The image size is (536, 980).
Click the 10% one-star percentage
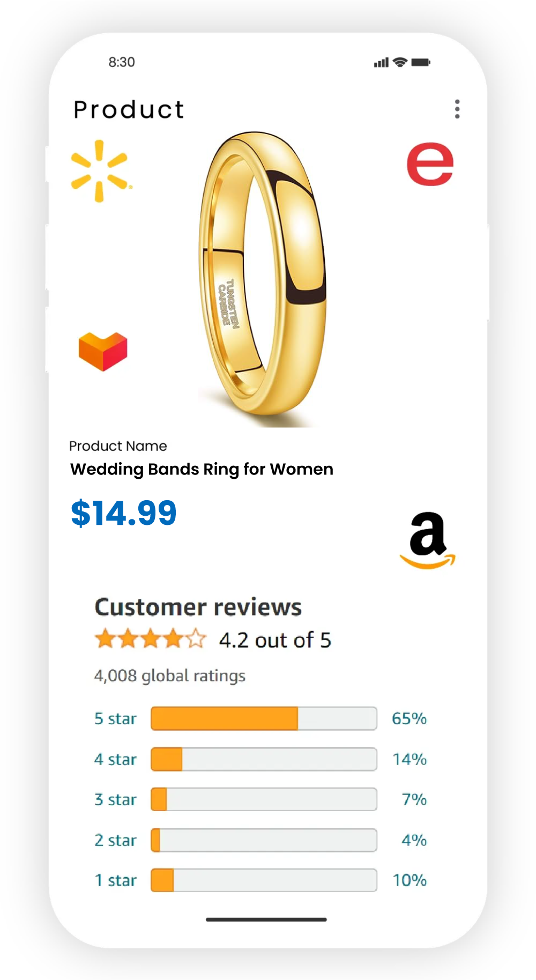pos(410,880)
